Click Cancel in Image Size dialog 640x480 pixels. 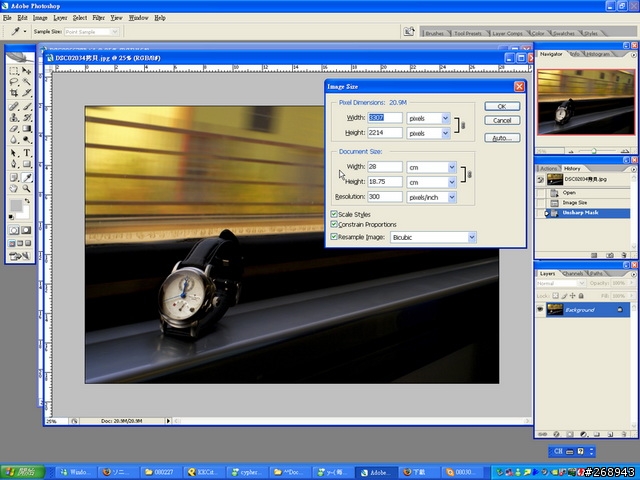click(x=502, y=120)
